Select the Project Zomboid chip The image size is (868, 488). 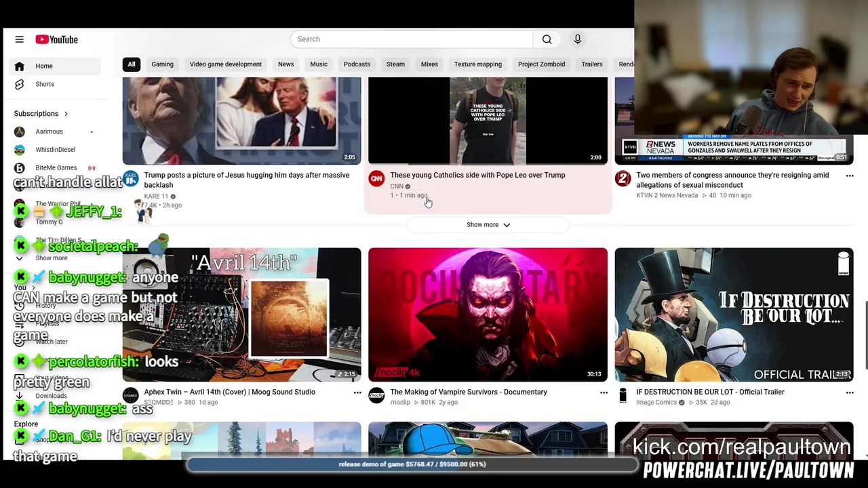click(x=542, y=64)
